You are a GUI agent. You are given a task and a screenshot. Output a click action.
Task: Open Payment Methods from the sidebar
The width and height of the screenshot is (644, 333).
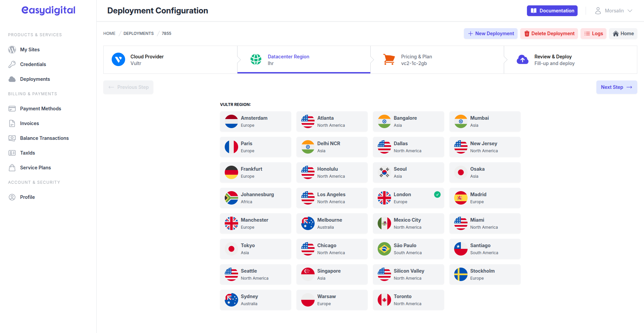click(x=40, y=108)
